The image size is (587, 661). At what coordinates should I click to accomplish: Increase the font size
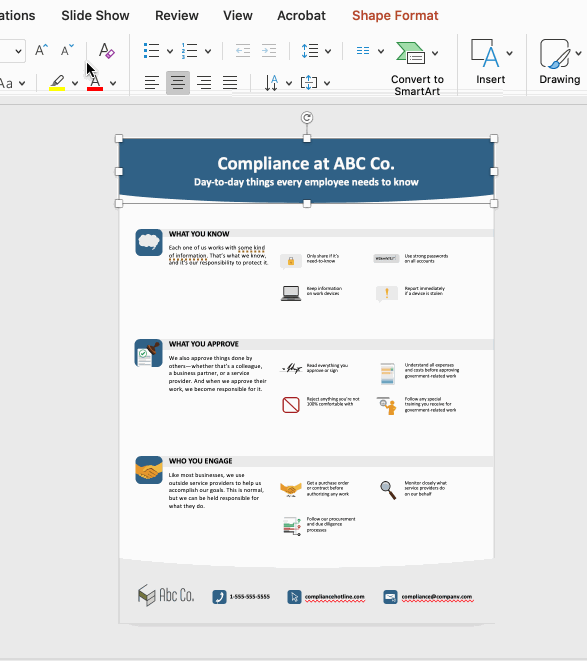coord(41,51)
